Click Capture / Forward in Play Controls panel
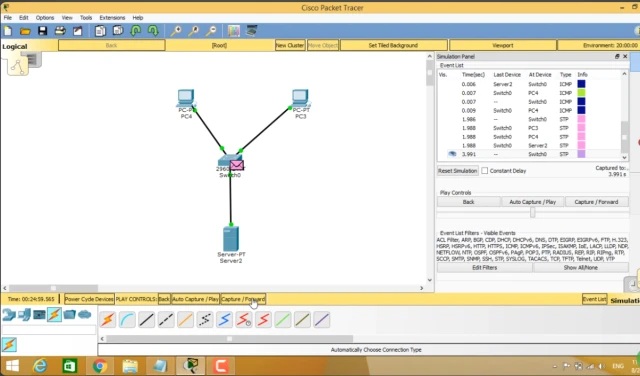Image resolution: width=640 pixels, height=376 pixels. [596, 202]
